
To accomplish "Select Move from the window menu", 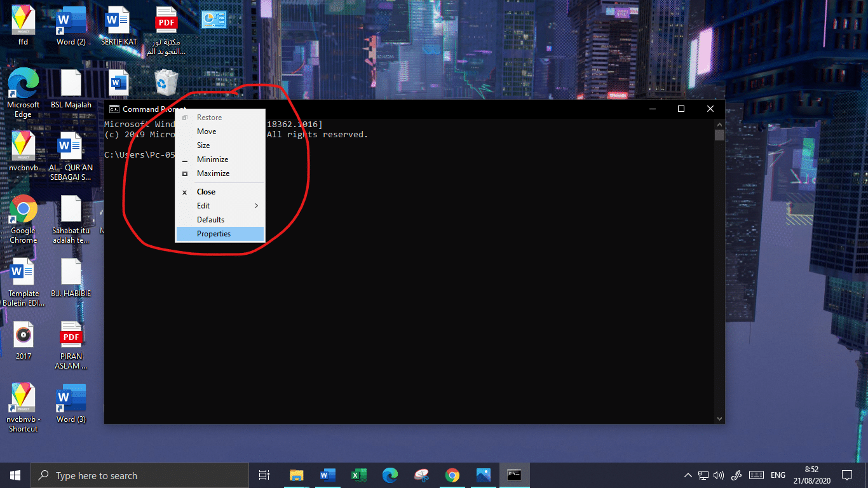I will [220, 132].
